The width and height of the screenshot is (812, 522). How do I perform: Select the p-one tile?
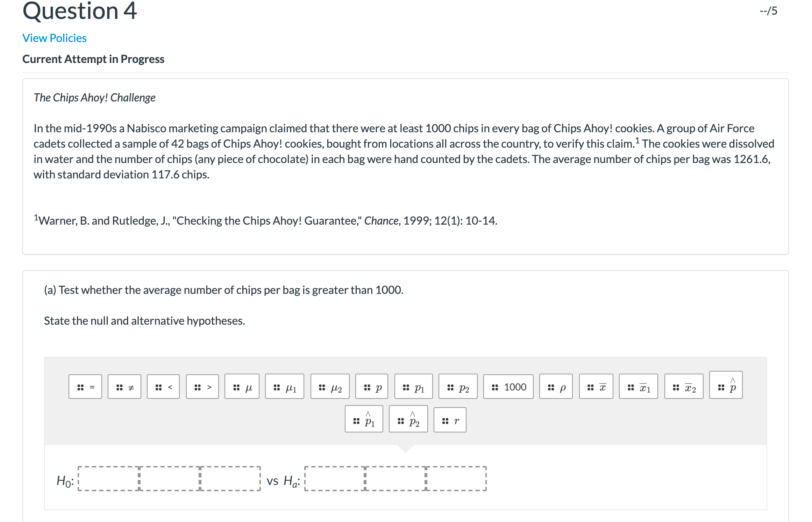coord(414,387)
